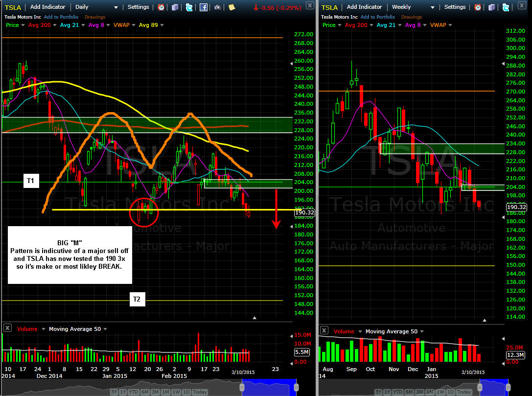Open the Drawings link in the Weekly chart

[x=411, y=17]
